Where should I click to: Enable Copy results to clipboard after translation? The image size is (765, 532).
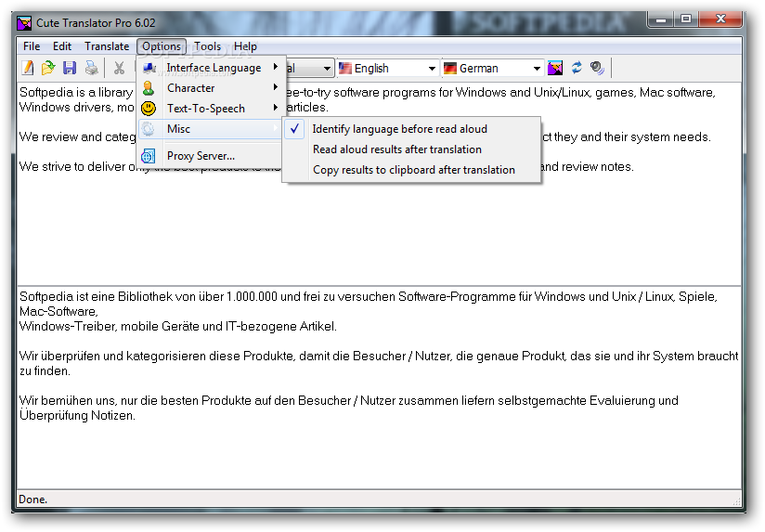[411, 170]
